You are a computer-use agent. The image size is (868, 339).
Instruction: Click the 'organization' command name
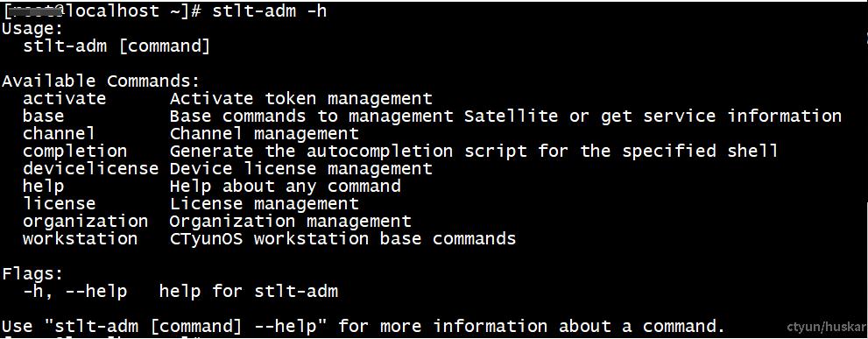pos(85,222)
